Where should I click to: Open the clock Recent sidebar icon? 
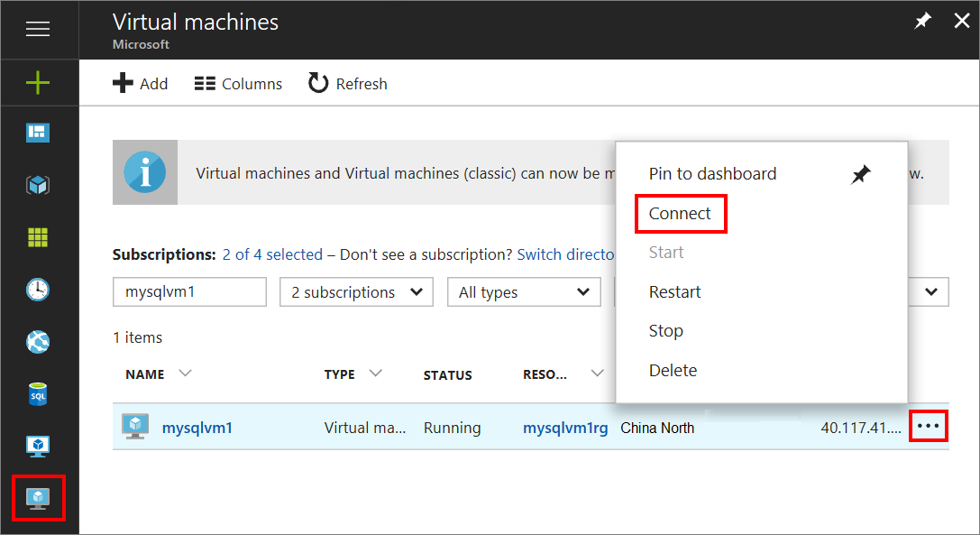coord(38,290)
